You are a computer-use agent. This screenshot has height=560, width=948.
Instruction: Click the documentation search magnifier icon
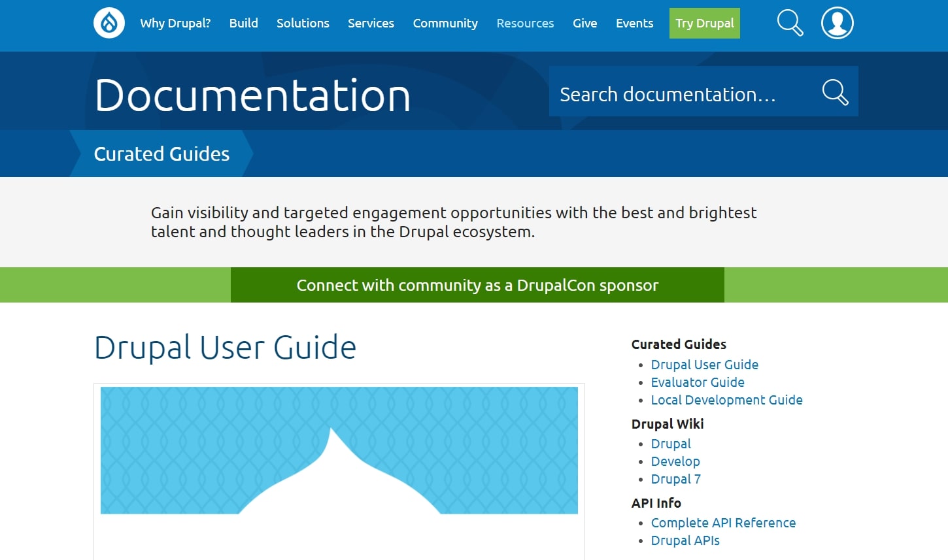pyautogui.click(x=834, y=92)
